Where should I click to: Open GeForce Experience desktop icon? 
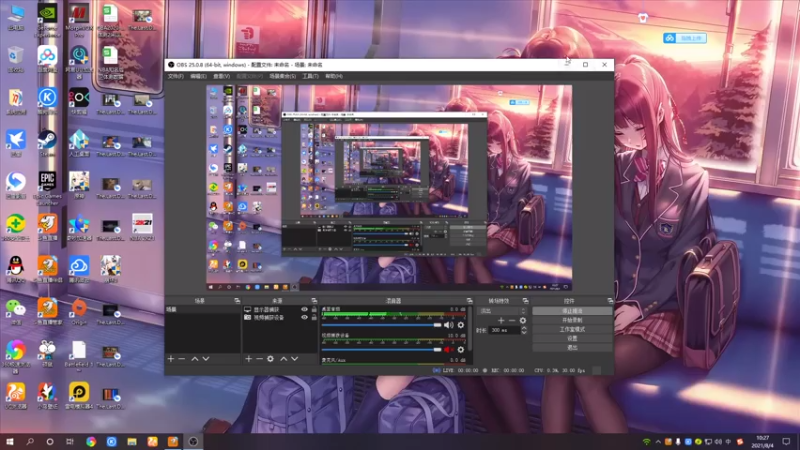[47, 19]
